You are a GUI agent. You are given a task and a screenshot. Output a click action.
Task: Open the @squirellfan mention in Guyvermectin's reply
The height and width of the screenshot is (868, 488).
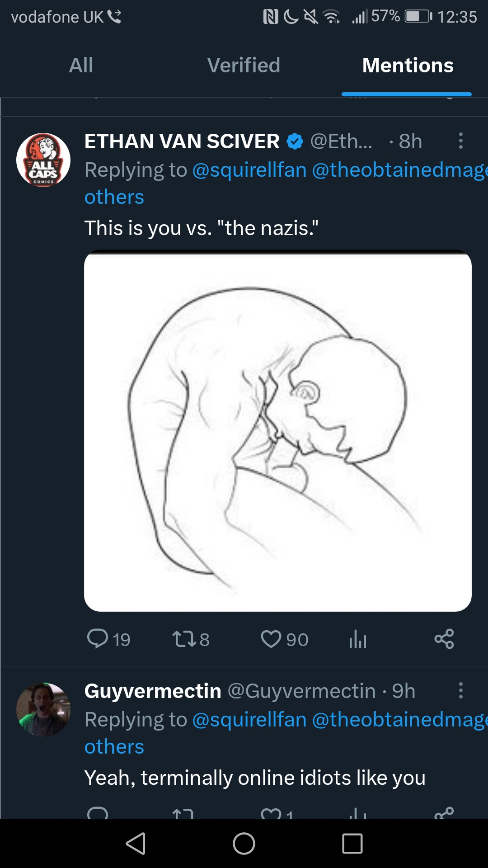point(249,720)
